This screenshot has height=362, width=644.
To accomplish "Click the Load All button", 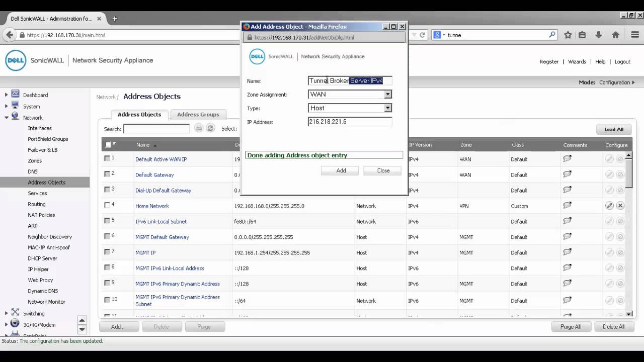I will [x=614, y=129].
